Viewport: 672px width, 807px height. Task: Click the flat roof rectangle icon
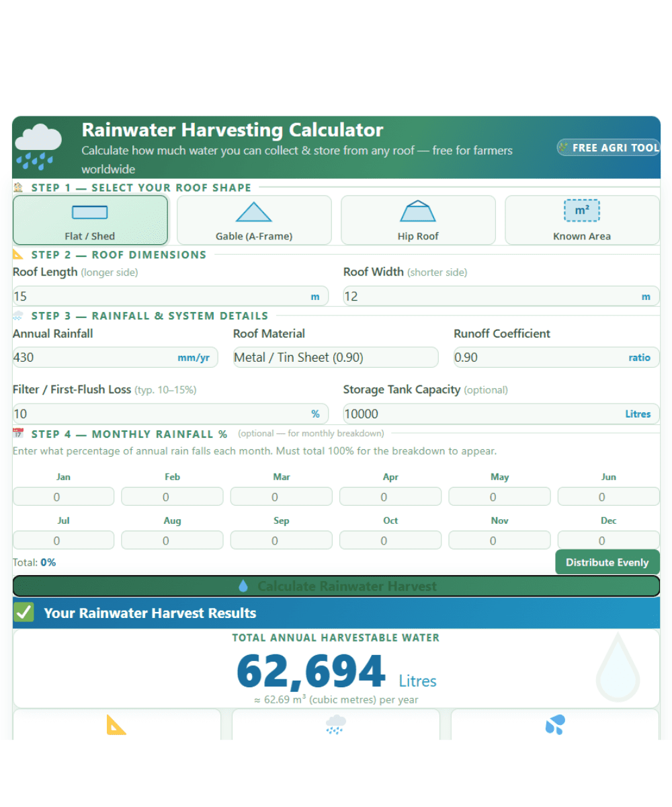[x=89, y=213]
